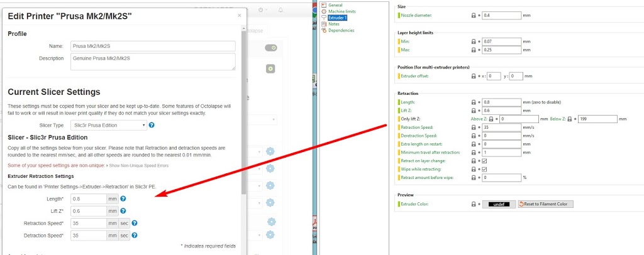Select General in Slic3r settings tree
This screenshot has width=644, height=255.
[335, 5]
